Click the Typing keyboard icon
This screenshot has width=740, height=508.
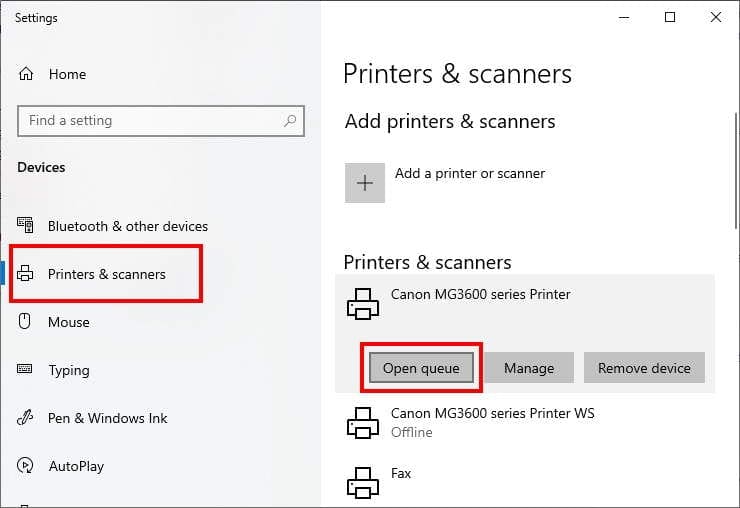pos(25,368)
